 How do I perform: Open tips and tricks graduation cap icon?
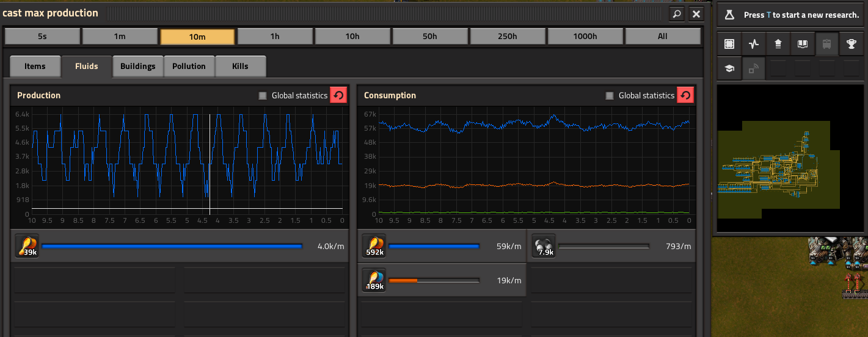729,68
